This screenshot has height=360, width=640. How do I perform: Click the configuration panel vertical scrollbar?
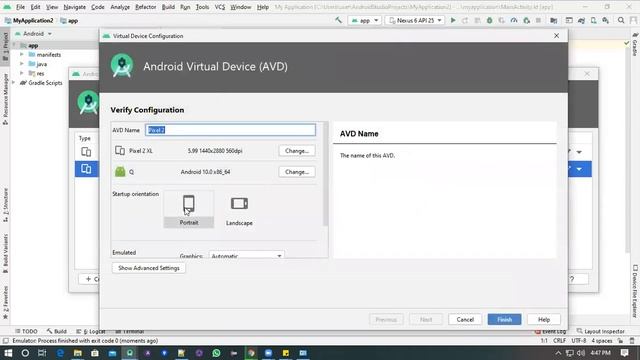325,173
